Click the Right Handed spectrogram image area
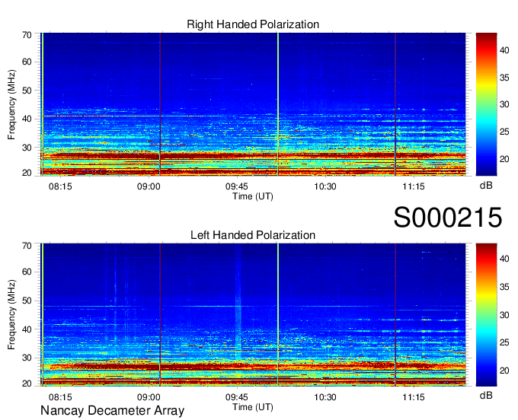 253,104
